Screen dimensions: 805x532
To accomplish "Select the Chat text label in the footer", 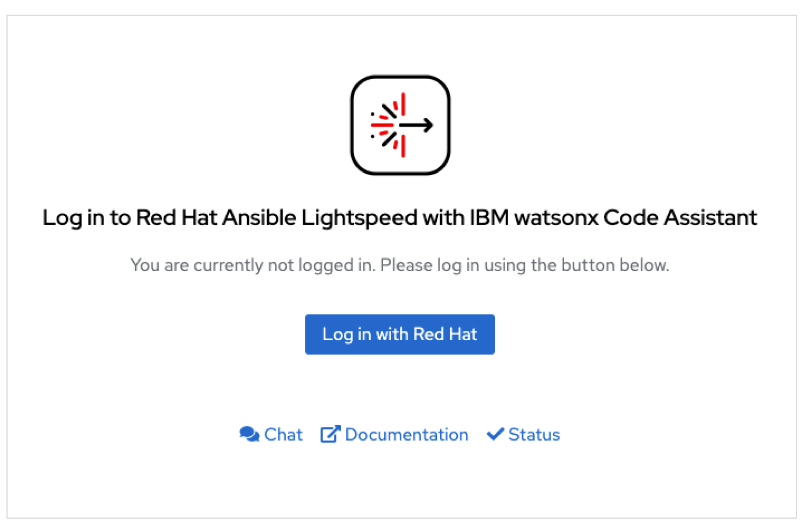I will coord(283,434).
